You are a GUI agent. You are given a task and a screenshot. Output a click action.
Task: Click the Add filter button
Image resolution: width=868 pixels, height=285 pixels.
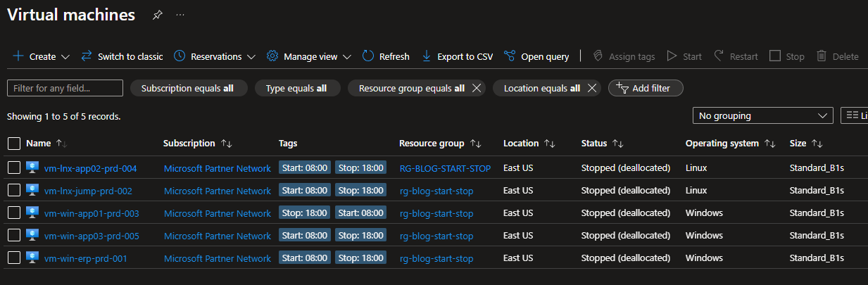646,88
